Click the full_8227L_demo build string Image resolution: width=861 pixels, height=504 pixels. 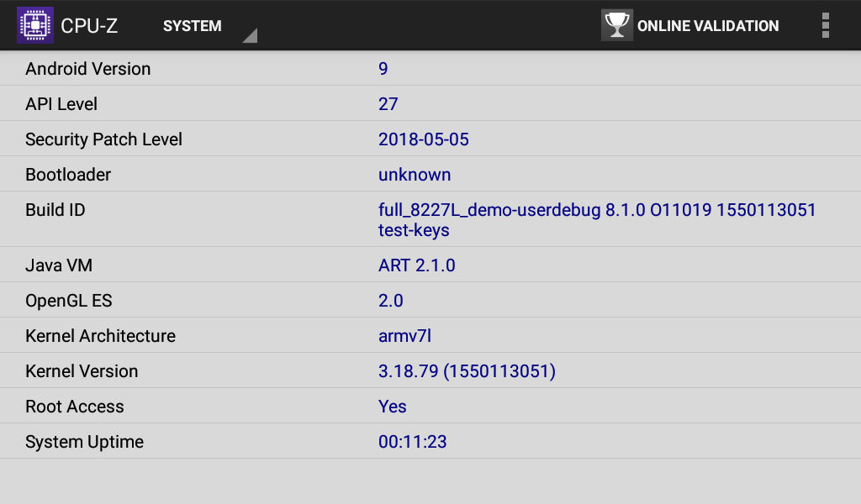point(597,219)
